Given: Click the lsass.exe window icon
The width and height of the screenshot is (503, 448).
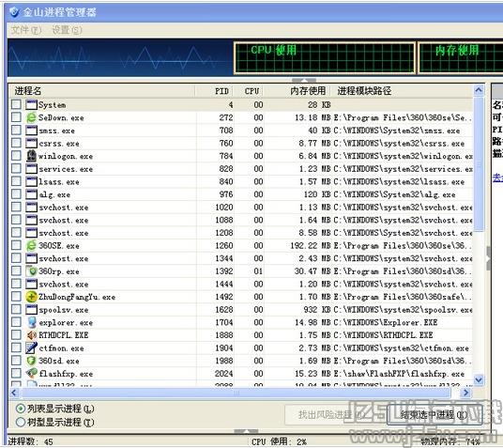Looking at the screenshot, I should (x=31, y=181).
